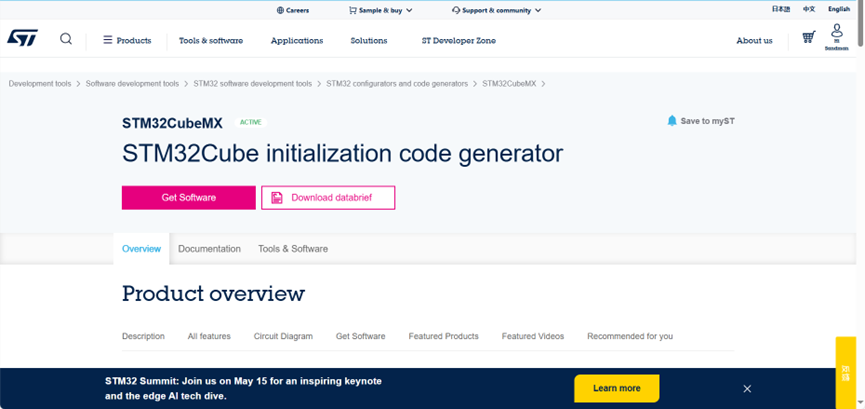Open the Applications menu
865x409 pixels.
[297, 40]
